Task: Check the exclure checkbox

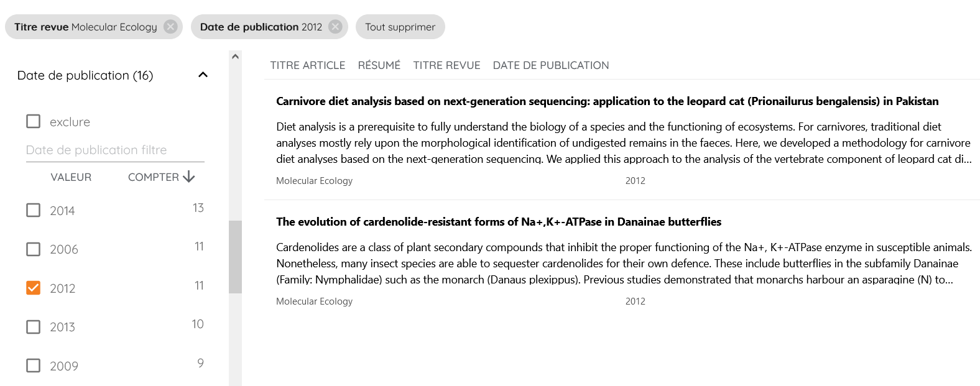Action: [x=34, y=121]
